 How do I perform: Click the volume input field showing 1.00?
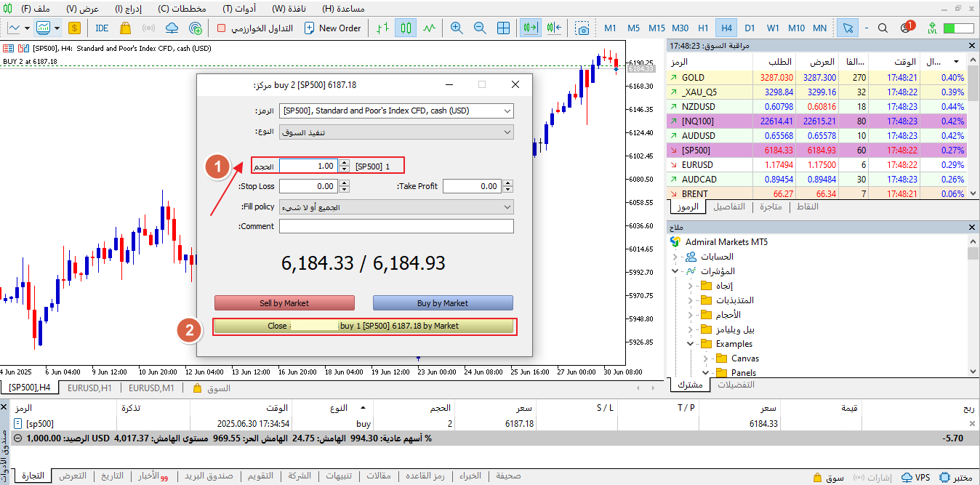pyautogui.click(x=308, y=166)
